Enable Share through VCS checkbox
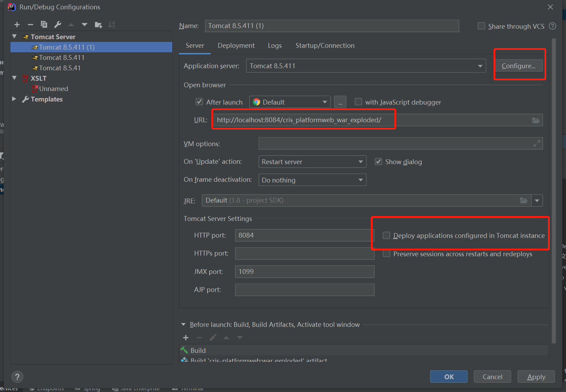 coord(481,26)
